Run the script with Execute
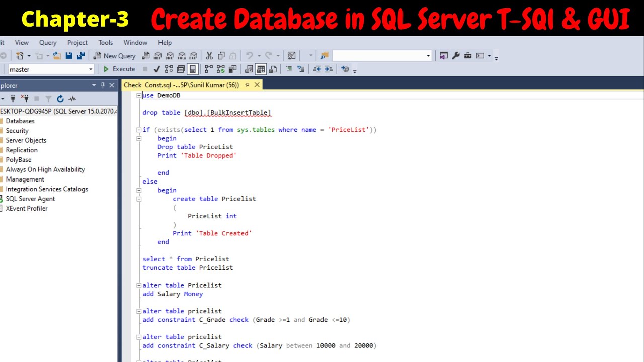 (x=119, y=69)
